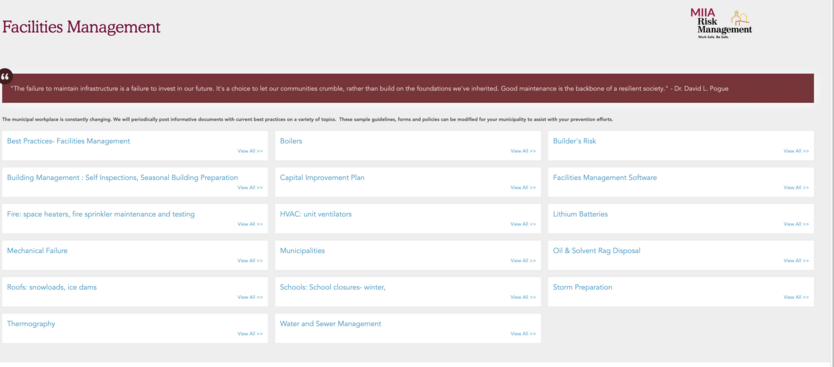Open the Thermography category
834x367 pixels.
(31, 323)
